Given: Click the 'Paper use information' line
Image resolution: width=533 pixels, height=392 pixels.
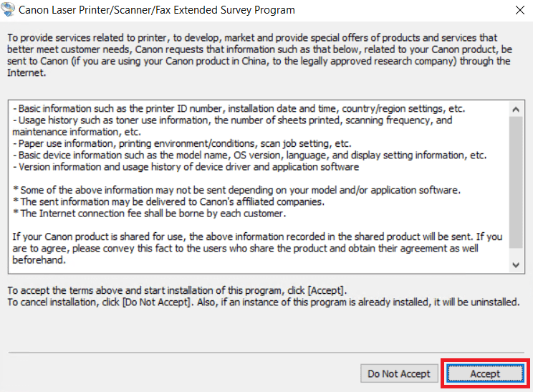Looking at the screenshot, I should (182, 144).
